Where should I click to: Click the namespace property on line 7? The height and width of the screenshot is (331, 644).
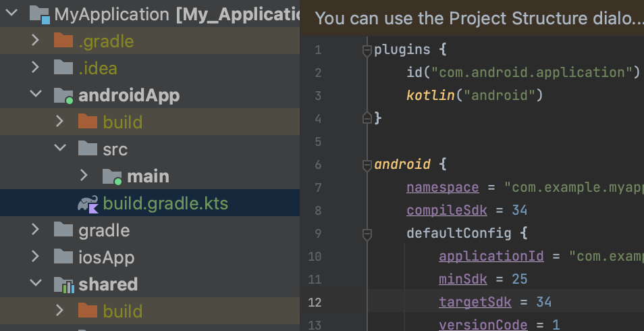click(x=443, y=188)
